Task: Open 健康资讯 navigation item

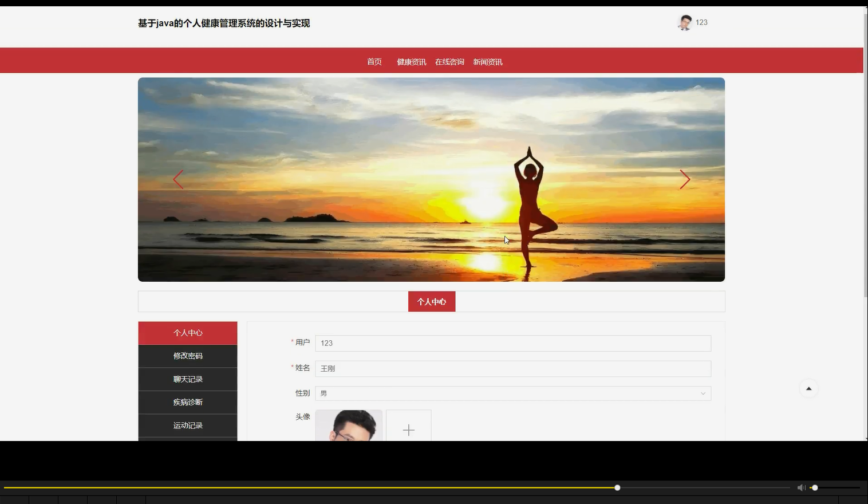Action: (412, 62)
